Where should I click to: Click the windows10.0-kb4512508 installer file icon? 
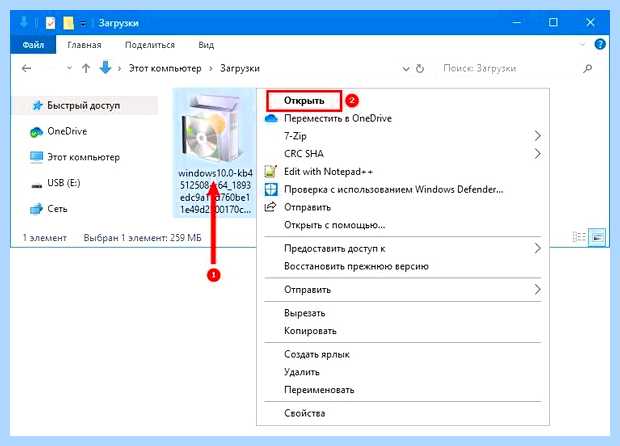(214, 152)
